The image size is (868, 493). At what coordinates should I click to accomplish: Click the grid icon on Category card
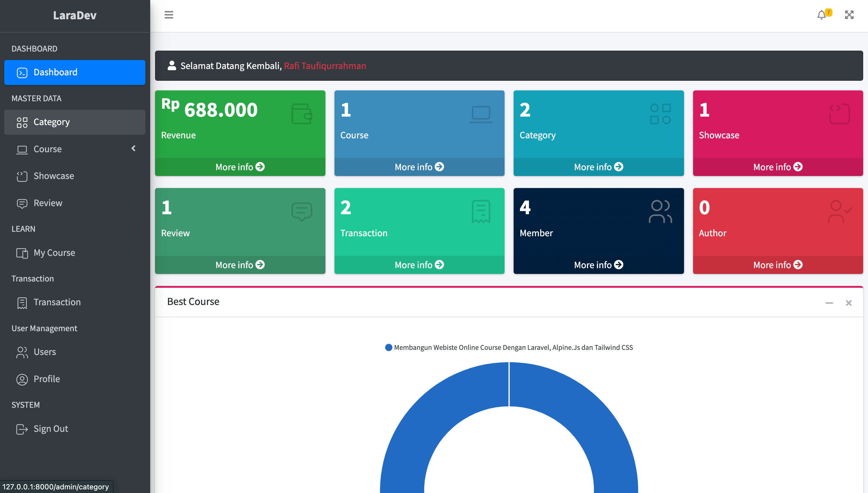tap(660, 114)
